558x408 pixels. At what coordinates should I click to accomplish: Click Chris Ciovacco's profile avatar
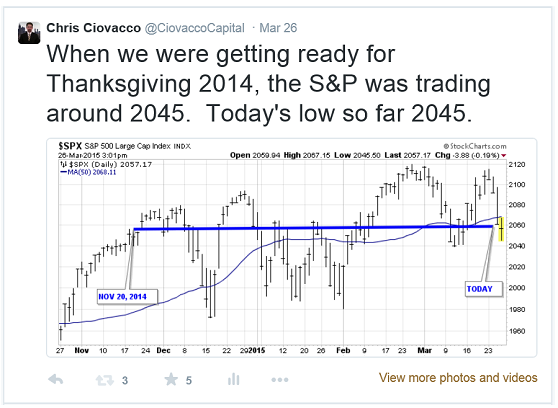click(x=29, y=33)
